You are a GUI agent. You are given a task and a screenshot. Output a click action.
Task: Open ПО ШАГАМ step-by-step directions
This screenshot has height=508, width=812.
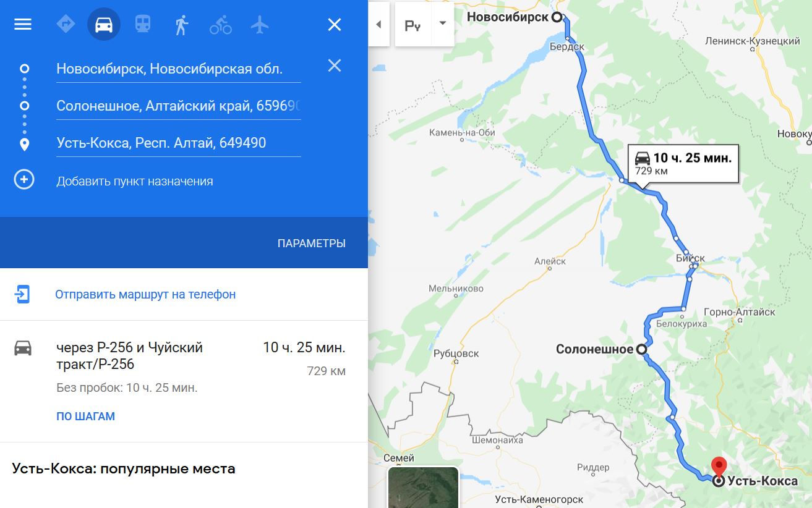click(x=85, y=417)
